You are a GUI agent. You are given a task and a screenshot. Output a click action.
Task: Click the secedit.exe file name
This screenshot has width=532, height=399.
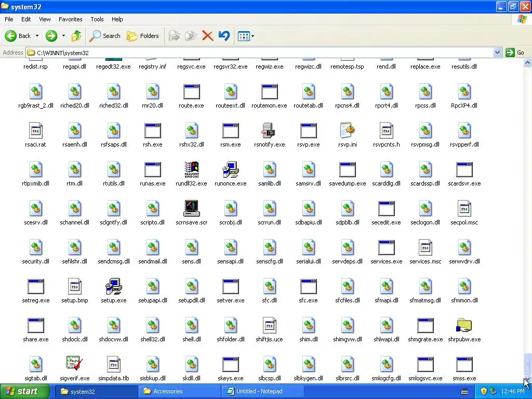(x=386, y=222)
